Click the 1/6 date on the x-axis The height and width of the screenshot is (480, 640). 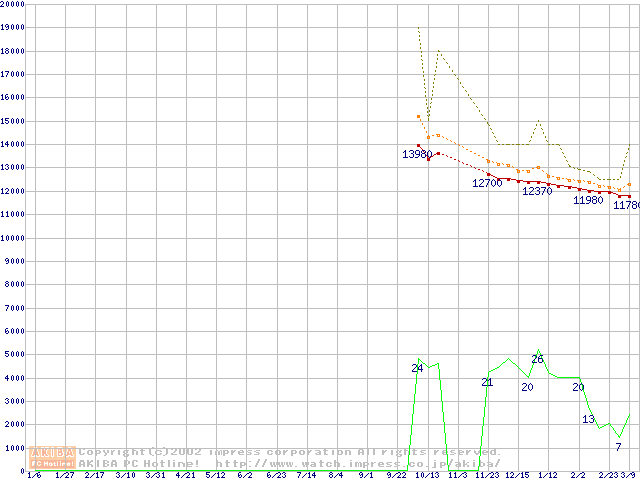(x=34, y=475)
